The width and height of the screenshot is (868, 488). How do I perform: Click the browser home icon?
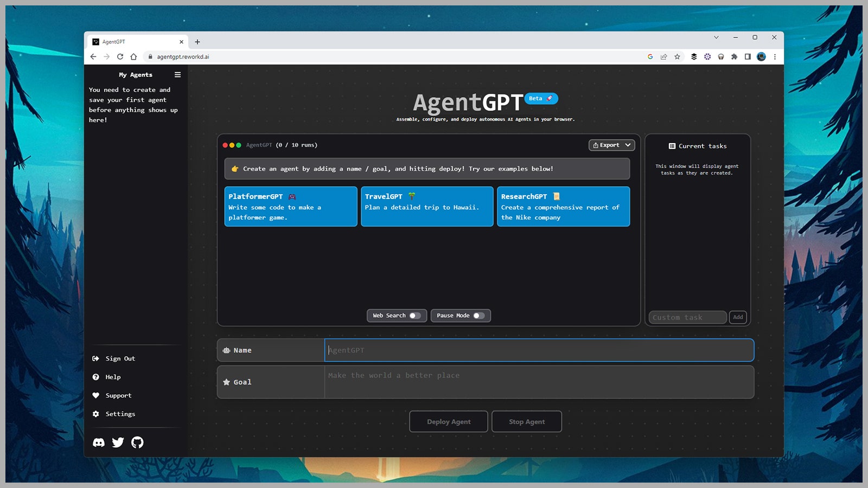[133, 56]
